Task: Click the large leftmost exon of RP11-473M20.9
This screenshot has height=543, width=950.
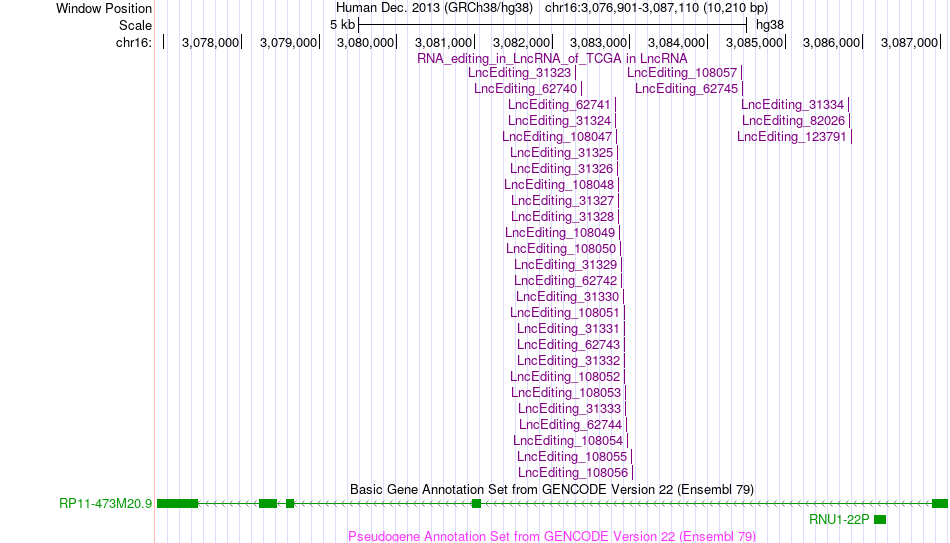Action: coord(178,504)
